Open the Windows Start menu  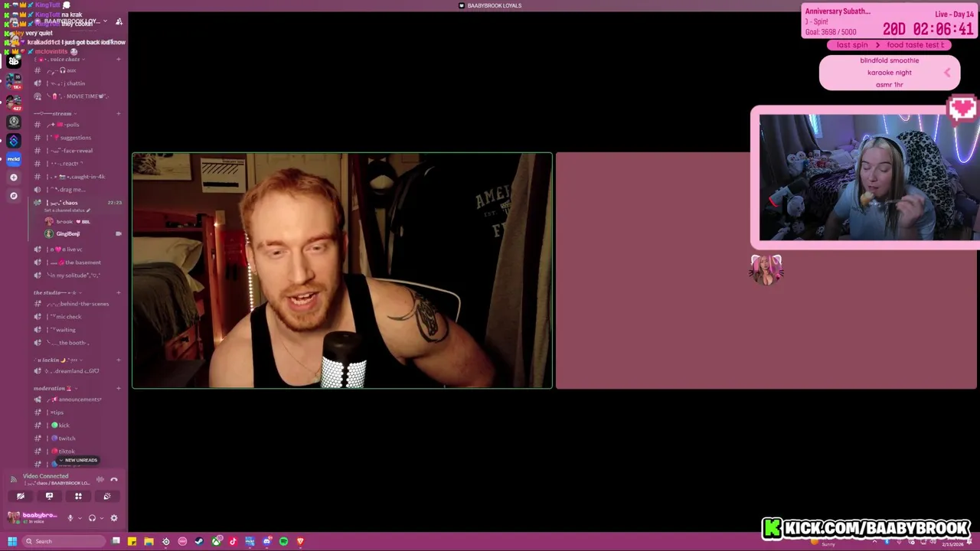click(11, 541)
